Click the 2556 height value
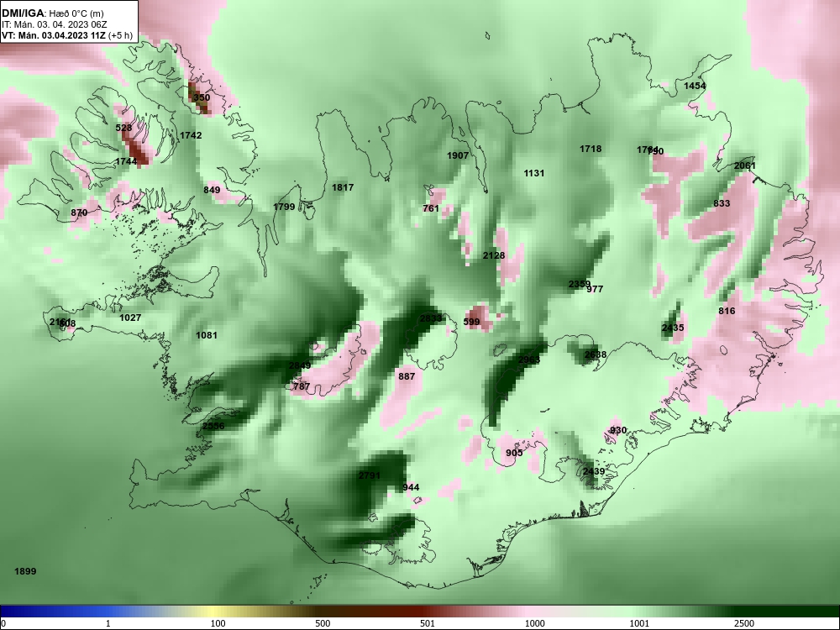The height and width of the screenshot is (630, 840). click(213, 426)
